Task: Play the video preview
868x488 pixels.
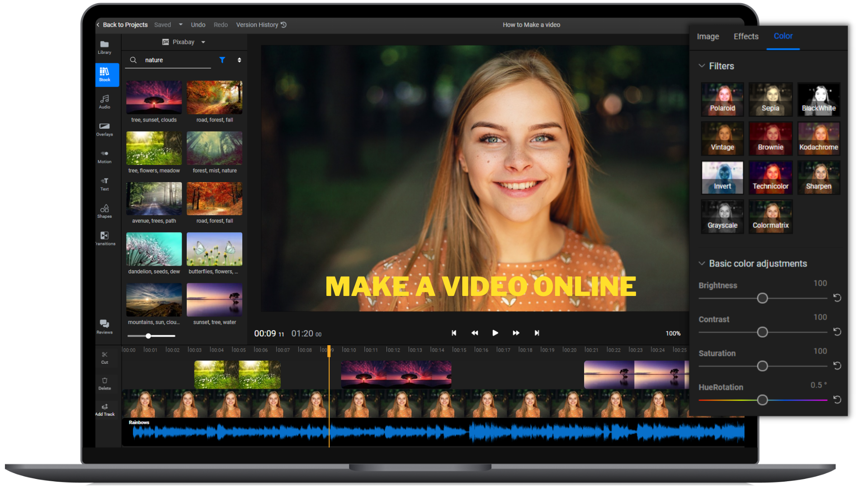Action: point(495,333)
